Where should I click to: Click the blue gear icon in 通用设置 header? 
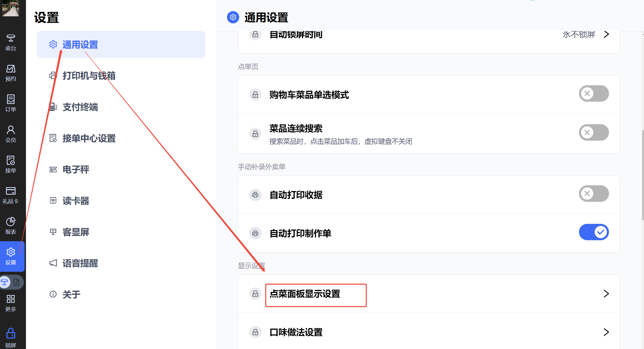(233, 17)
